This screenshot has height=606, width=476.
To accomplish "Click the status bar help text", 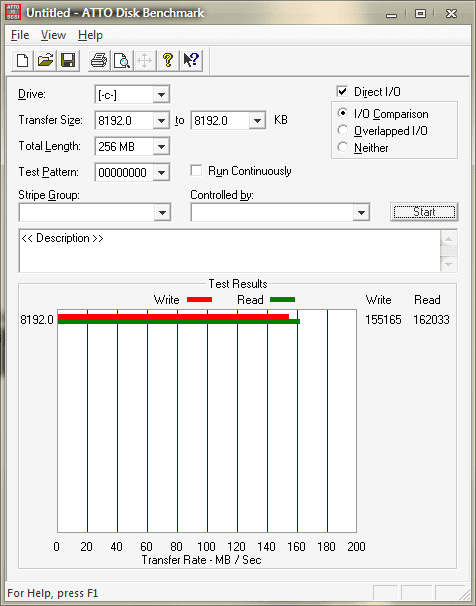I will (53, 593).
